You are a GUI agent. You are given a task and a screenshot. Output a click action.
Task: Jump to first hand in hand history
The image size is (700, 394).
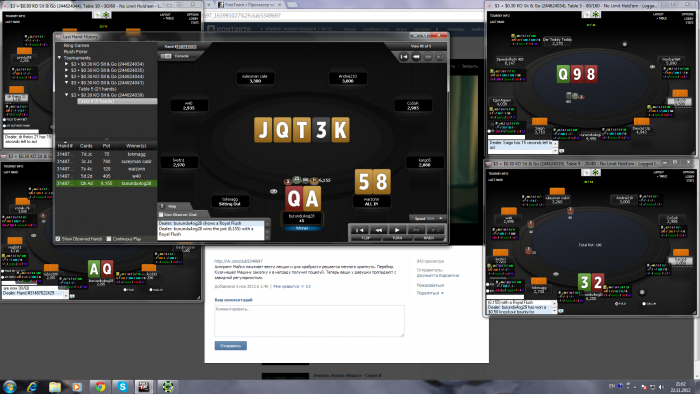tap(404, 57)
